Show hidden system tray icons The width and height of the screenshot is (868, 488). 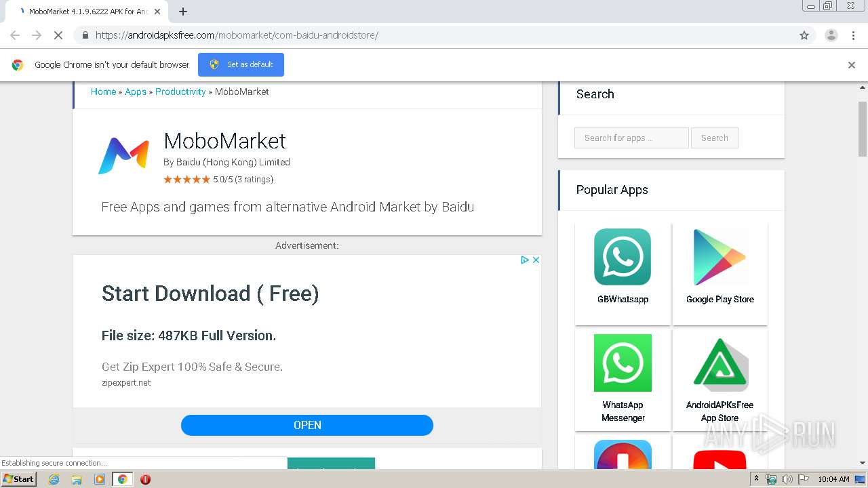[756, 479]
